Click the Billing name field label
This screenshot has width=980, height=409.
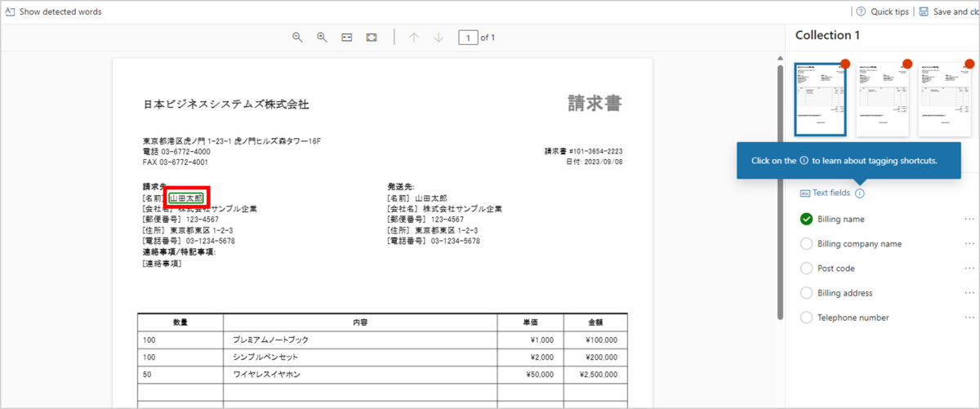click(841, 220)
